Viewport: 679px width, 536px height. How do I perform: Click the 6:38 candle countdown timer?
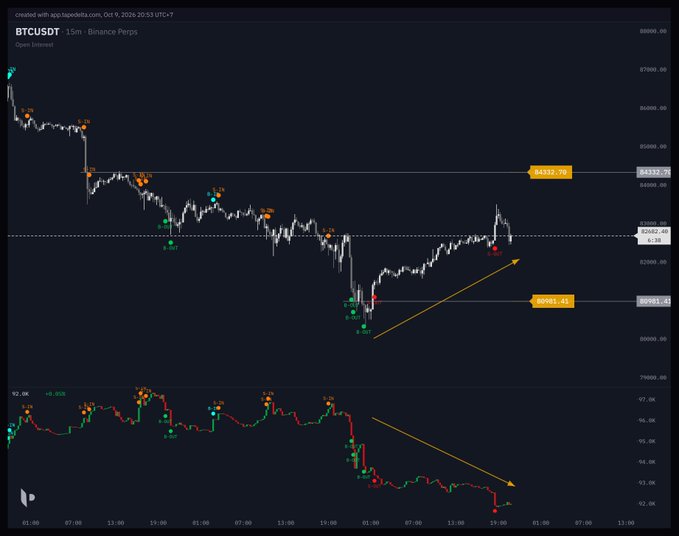654,240
